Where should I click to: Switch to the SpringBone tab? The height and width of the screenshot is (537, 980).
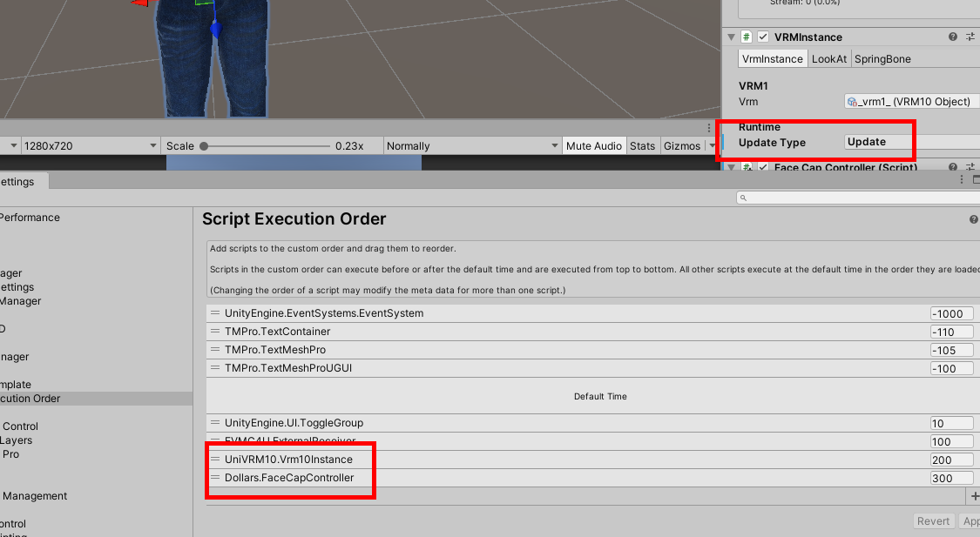[x=882, y=59]
